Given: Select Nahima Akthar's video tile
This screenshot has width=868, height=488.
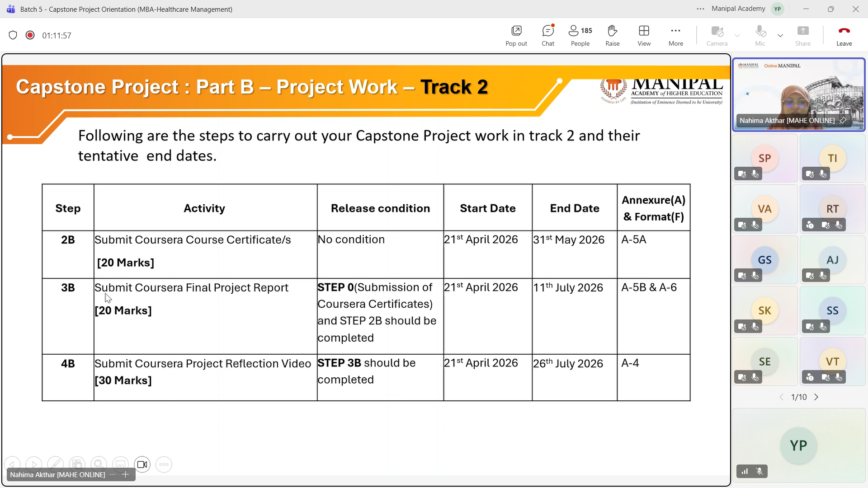Looking at the screenshot, I should click(799, 94).
